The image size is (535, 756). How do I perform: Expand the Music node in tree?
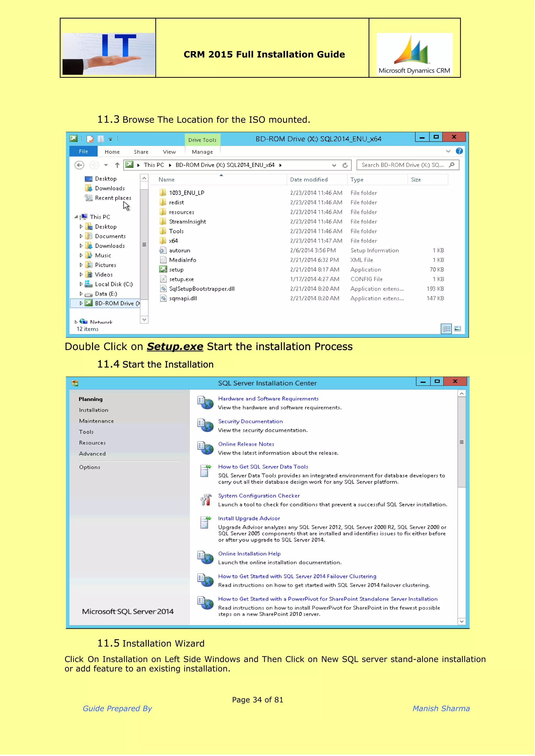click(x=81, y=255)
